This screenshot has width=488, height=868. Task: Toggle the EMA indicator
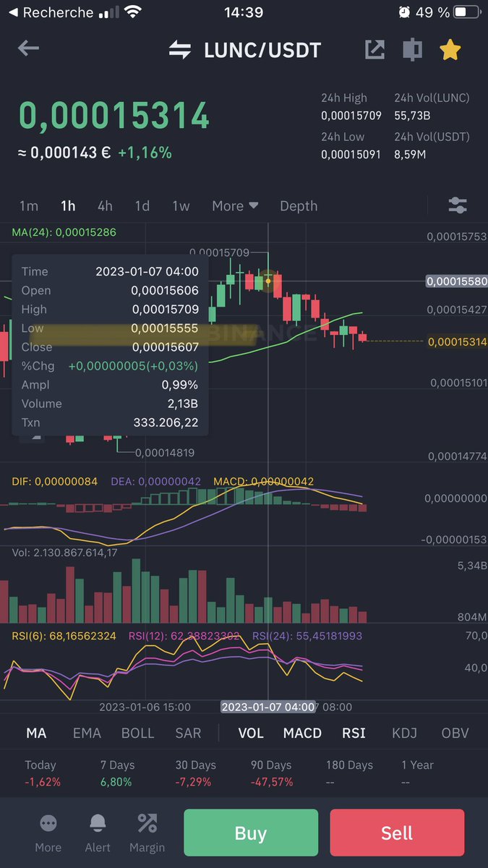pos(87,733)
